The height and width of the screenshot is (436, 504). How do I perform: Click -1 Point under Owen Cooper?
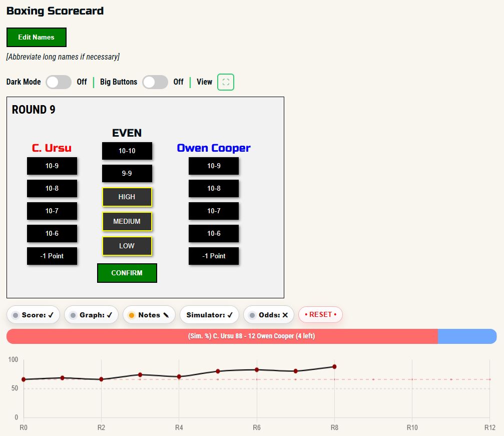coord(214,256)
